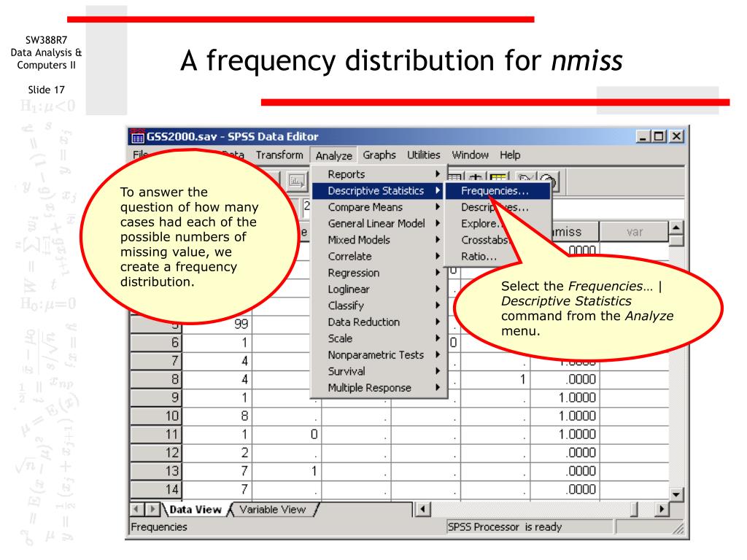Expand the Compare Means submenu
This screenshot has width=747, height=560.
tap(379, 207)
